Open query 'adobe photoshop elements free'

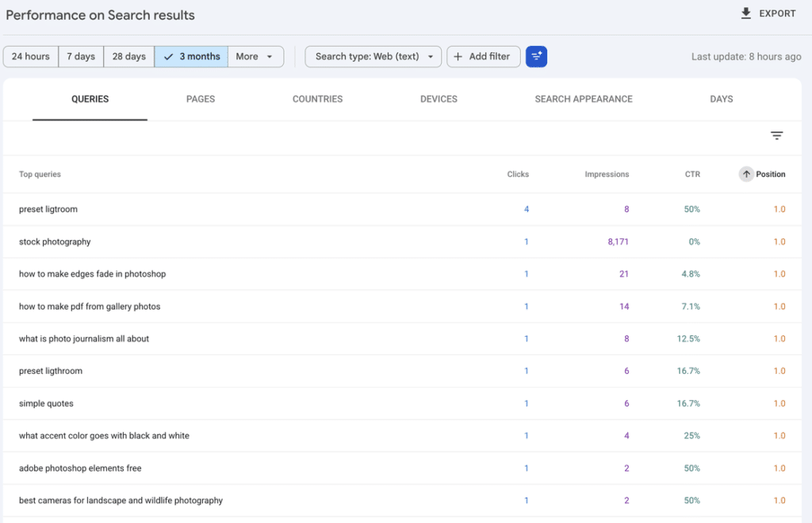tap(80, 468)
